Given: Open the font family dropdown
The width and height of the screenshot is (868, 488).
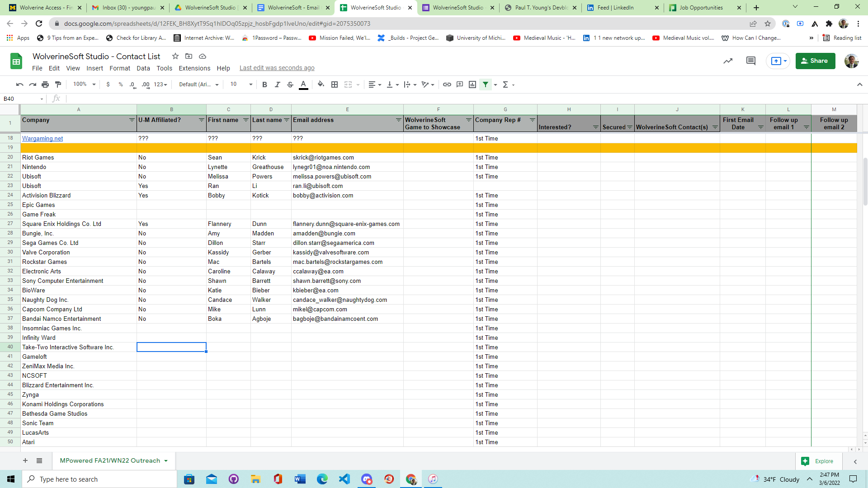Looking at the screenshot, I should click(x=199, y=84).
